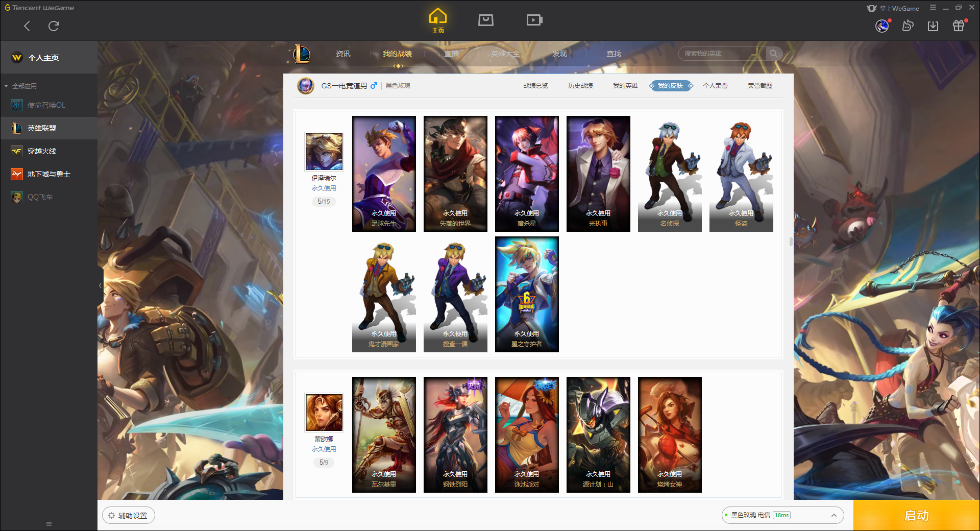The image size is (980, 531).
Task: Click the 5/9 skin count badge
Action: (324, 462)
